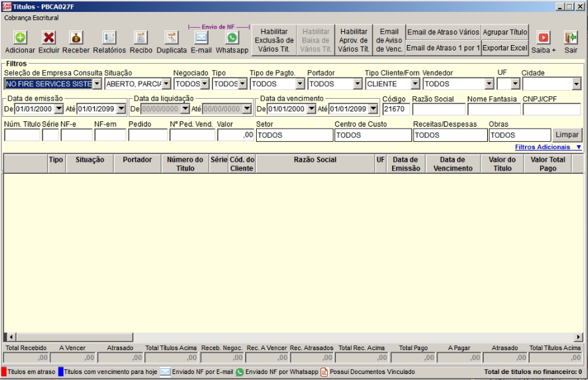588x380 pixels.
Task: Click Habilitar Aprov. de Vários Tít. button
Action: (354, 40)
